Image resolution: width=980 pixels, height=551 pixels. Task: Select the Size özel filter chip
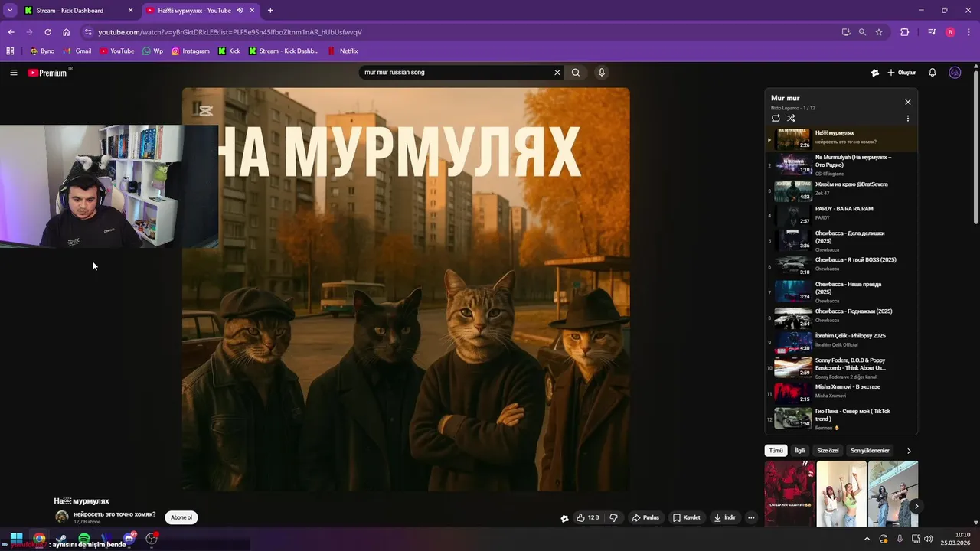[828, 451]
